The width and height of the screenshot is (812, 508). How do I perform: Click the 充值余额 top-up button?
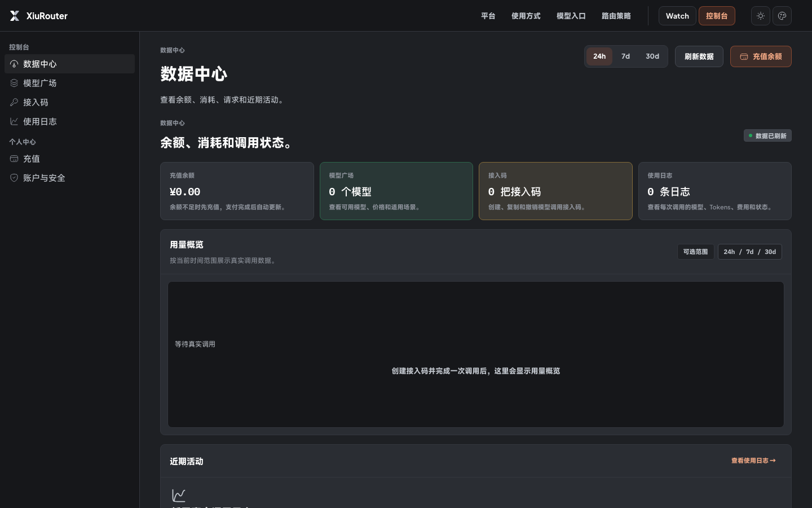pyautogui.click(x=761, y=56)
